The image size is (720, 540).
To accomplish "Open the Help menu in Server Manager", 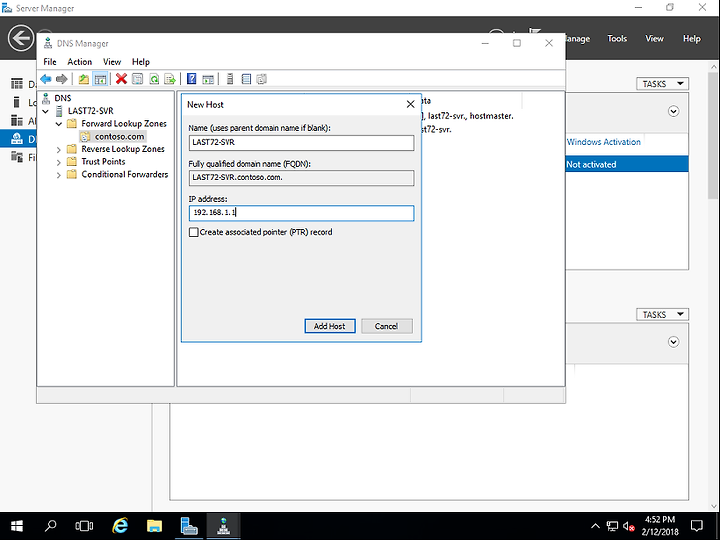I will pyautogui.click(x=691, y=39).
